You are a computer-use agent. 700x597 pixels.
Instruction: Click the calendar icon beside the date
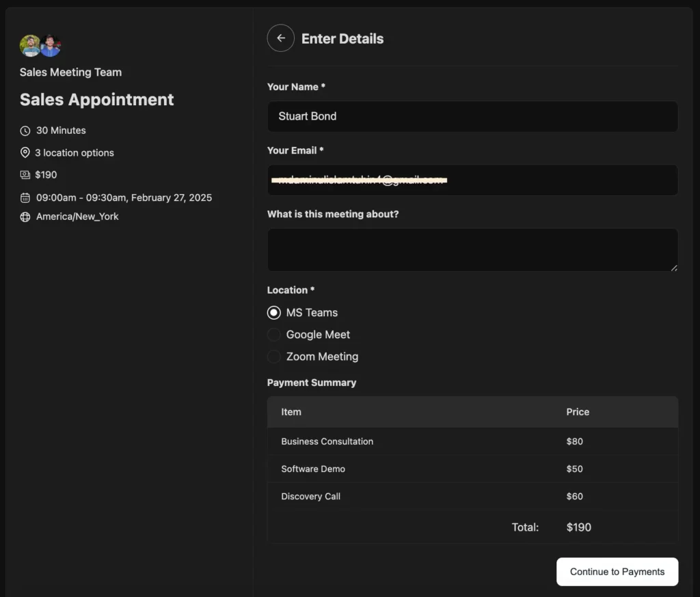point(25,198)
